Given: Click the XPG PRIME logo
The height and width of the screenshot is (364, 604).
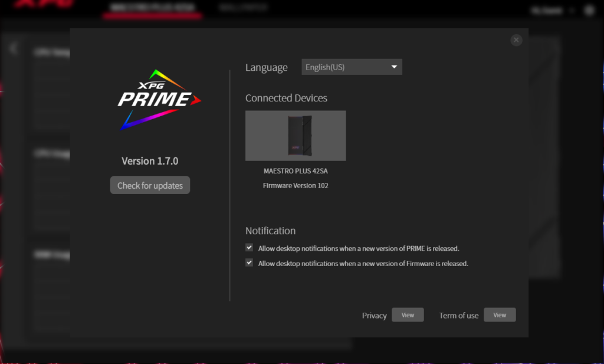Looking at the screenshot, I should click(159, 100).
